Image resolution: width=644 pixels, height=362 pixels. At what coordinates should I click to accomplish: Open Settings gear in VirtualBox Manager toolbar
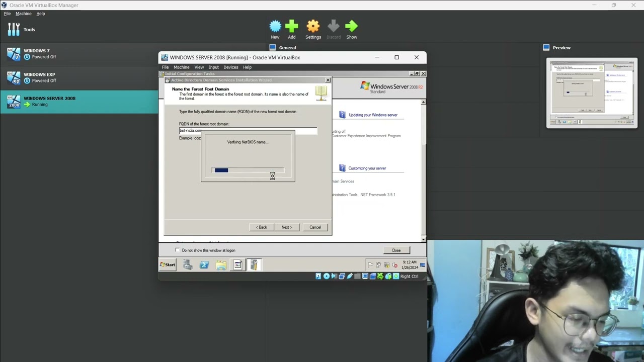pyautogui.click(x=313, y=26)
